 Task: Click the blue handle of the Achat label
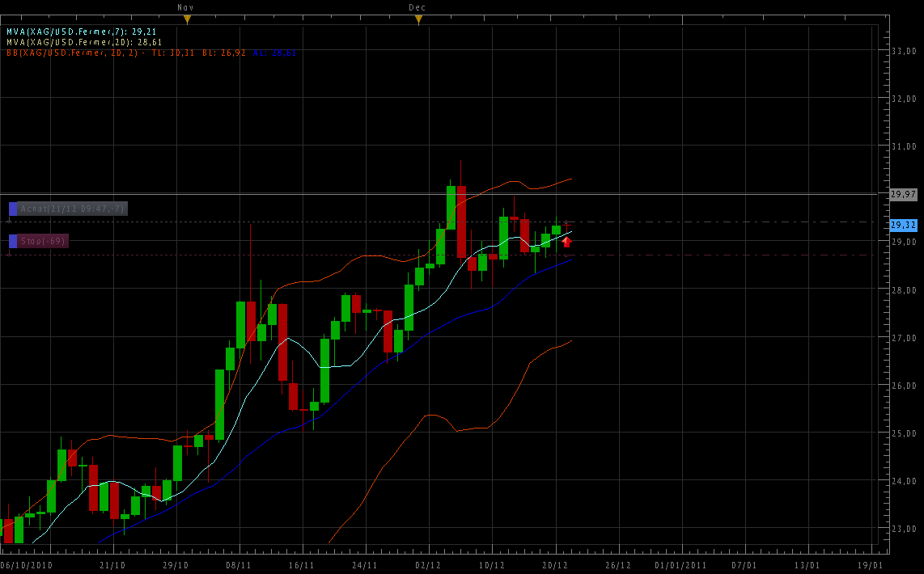[13, 209]
